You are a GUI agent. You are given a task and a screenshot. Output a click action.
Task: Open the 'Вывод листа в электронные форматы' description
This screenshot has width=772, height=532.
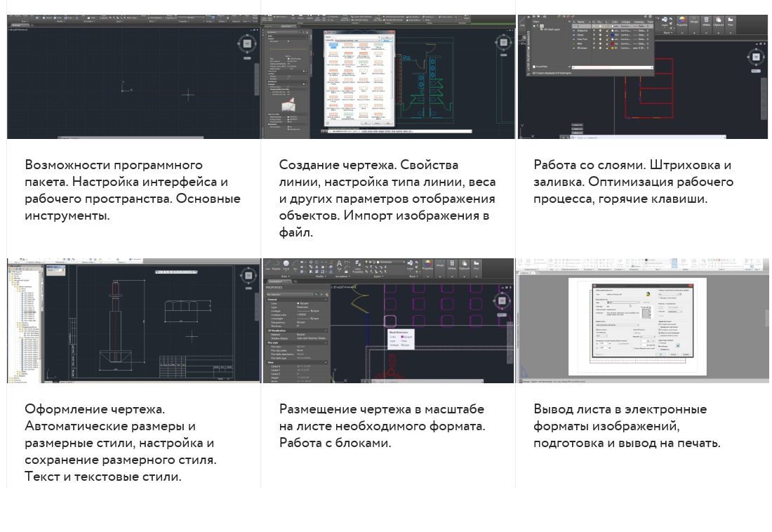(627, 425)
